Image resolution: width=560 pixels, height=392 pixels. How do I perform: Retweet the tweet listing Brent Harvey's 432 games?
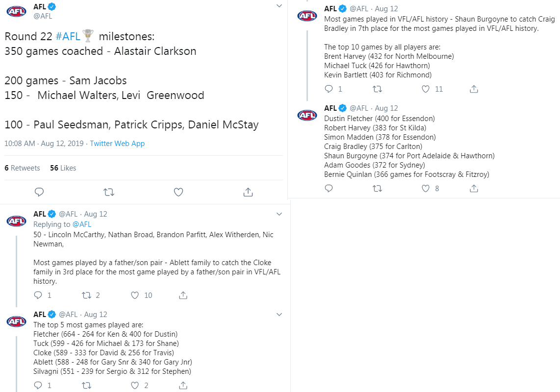[378, 89]
